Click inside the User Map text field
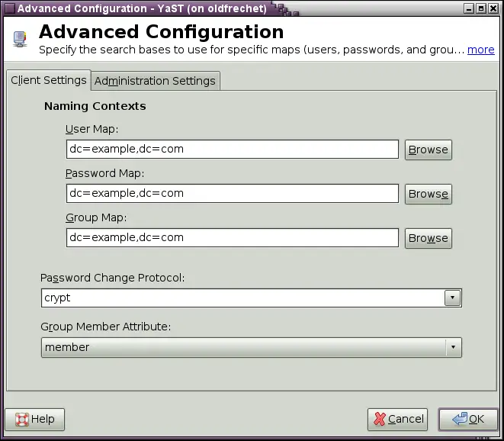 233,150
